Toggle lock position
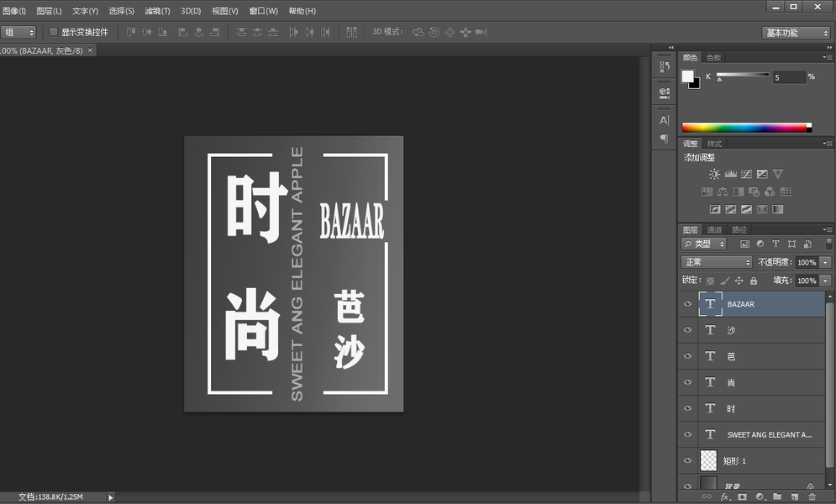The width and height of the screenshot is (836, 504). (x=739, y=281)
